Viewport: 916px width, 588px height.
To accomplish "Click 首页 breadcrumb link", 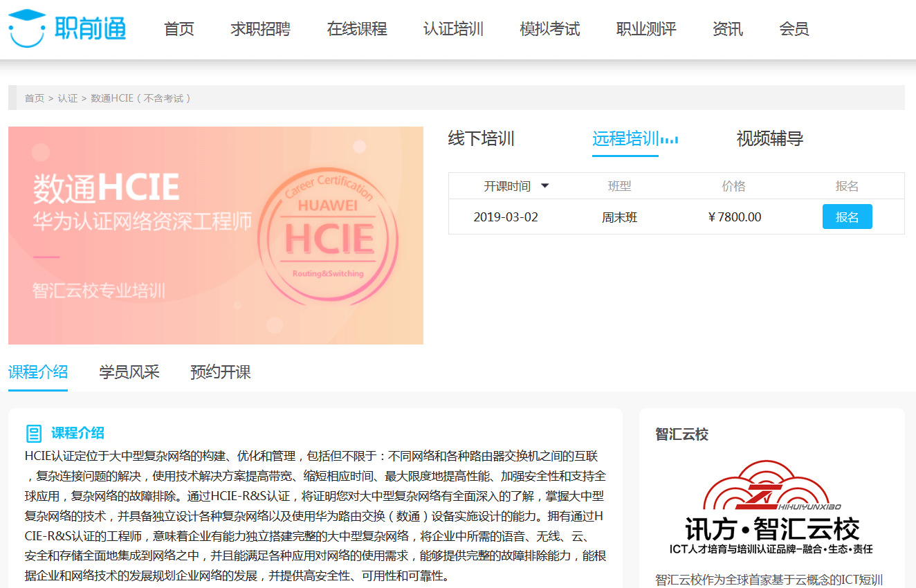I will point(35,98).
